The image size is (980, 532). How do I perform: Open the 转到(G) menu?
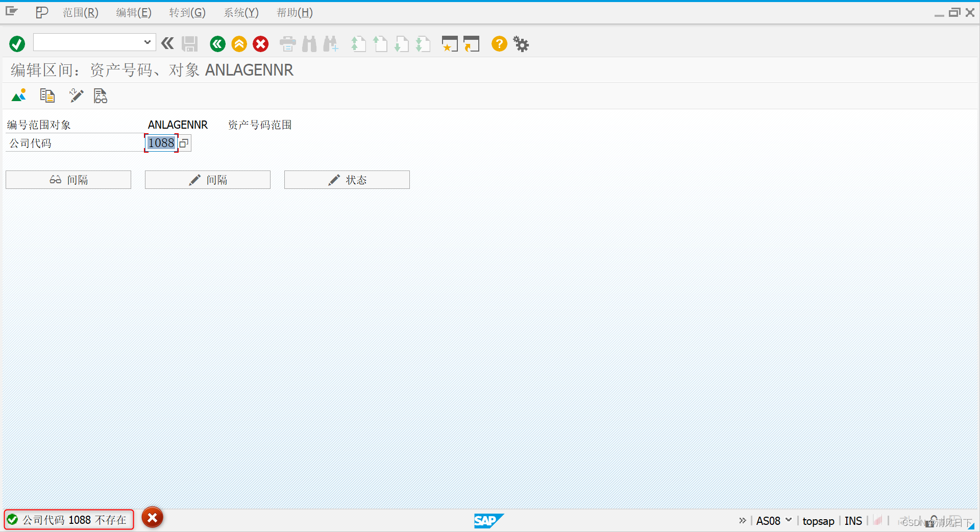187,13
